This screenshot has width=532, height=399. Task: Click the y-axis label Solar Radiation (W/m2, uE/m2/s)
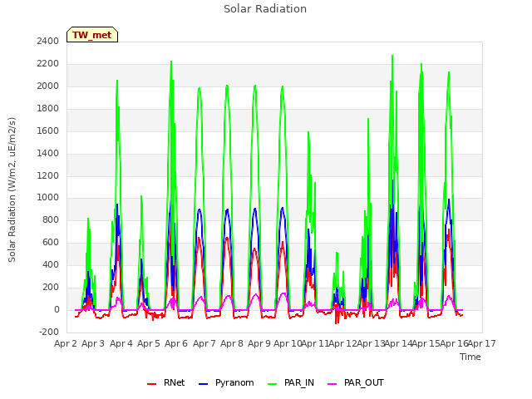point(12,190)
